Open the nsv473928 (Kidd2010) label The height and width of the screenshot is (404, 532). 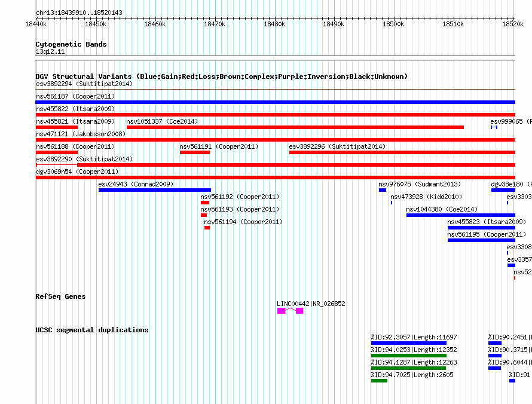(x=426, y=197)
